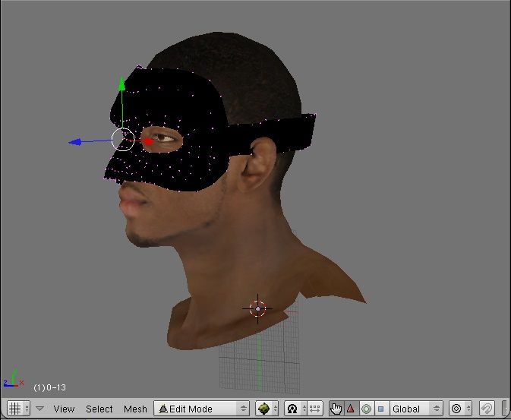Collapse the header menus with the triangle

[40, 409]
